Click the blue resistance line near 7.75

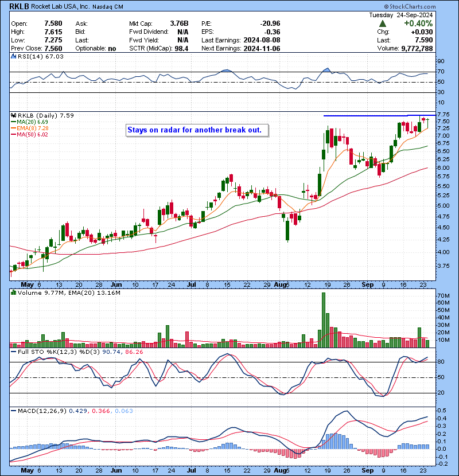tap(380, 115)
